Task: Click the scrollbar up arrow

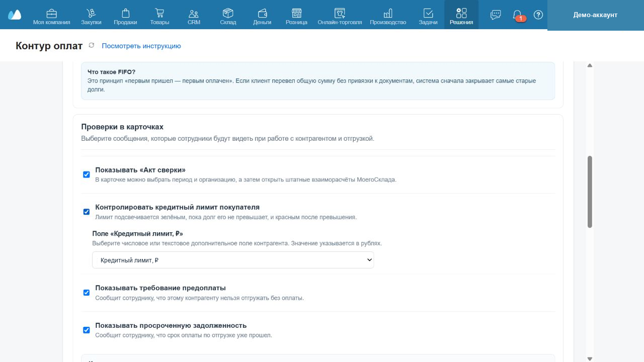Action: (x=590, y=65)
